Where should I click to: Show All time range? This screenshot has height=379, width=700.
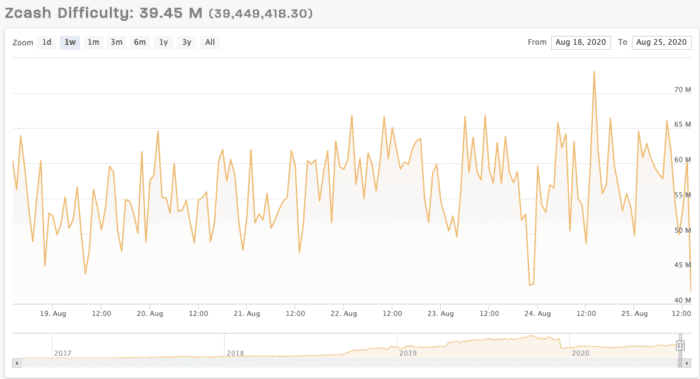pos(210,42)
